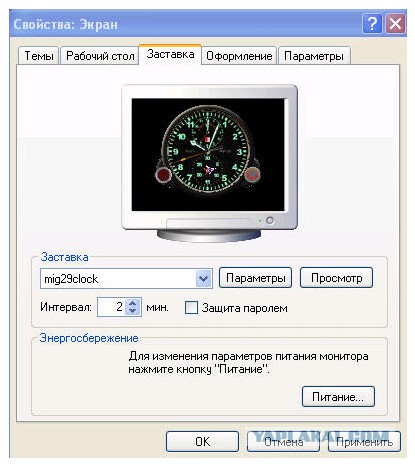Preview the screensaver with the Просмотр button

click(x=336, y=278)
